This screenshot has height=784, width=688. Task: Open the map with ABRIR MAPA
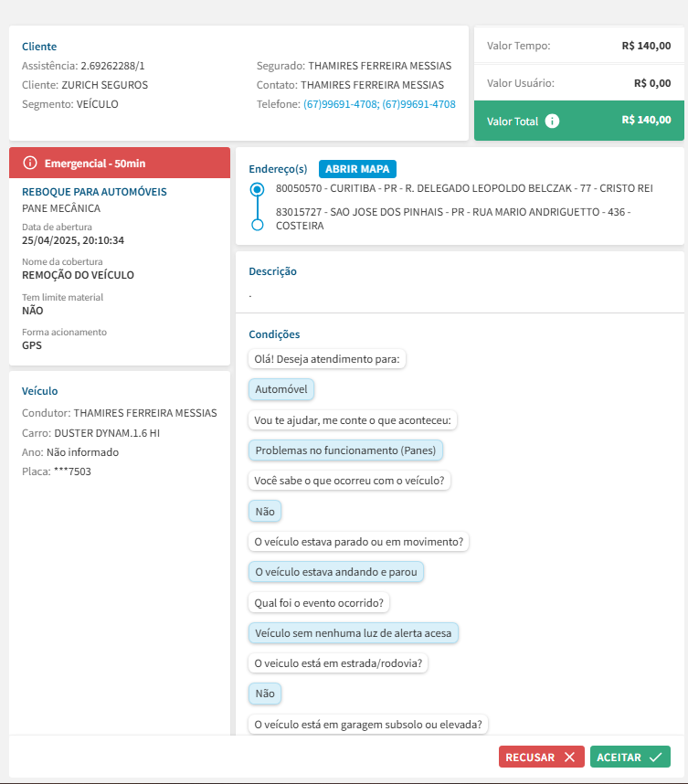(x=358, y=169)
